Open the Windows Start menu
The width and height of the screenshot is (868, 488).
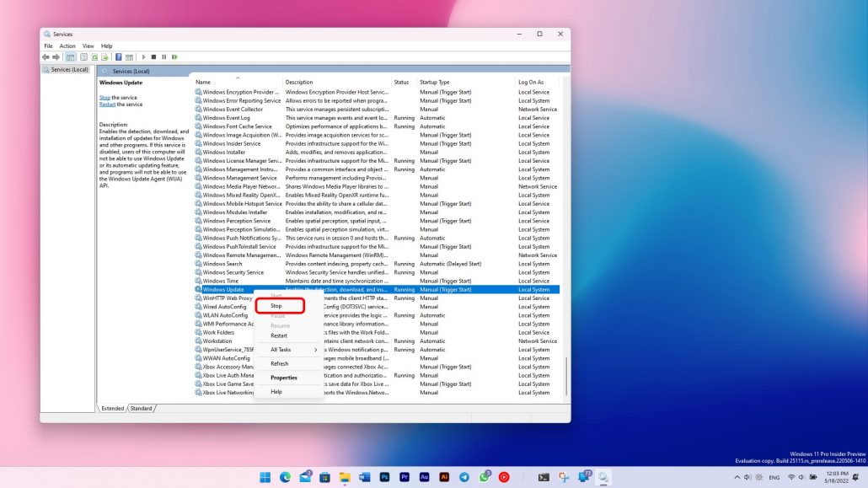pos(265,477)
